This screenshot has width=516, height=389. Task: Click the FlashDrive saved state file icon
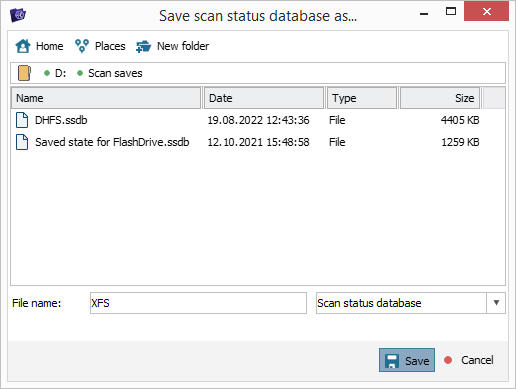coord(22,142)
